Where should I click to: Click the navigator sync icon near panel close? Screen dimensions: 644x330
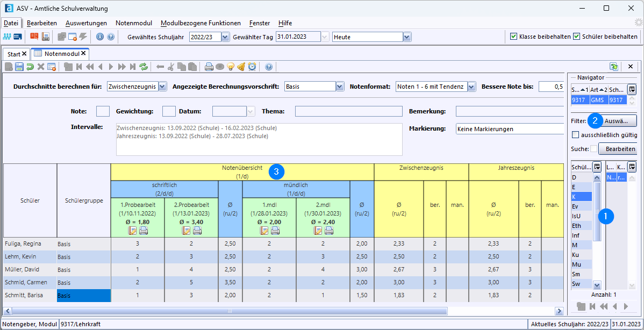point(614,67)
